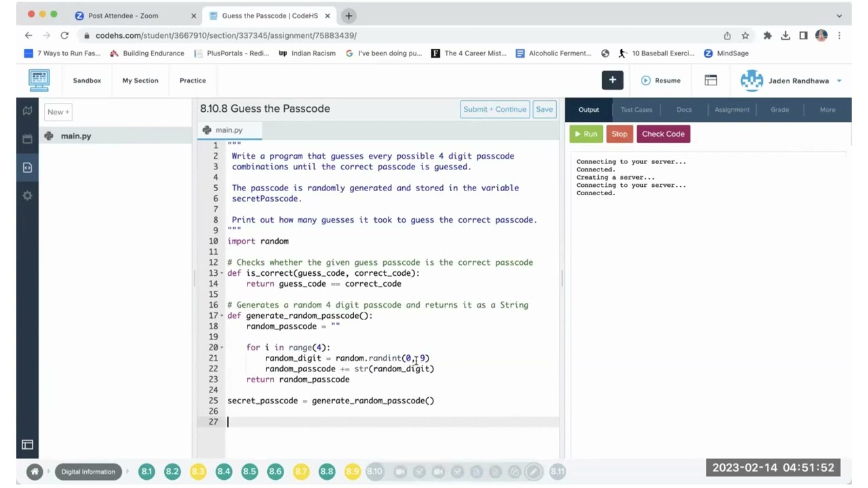The image size is (868, 488).
Task: Switch to the Output tab
Action: point(589,110)
